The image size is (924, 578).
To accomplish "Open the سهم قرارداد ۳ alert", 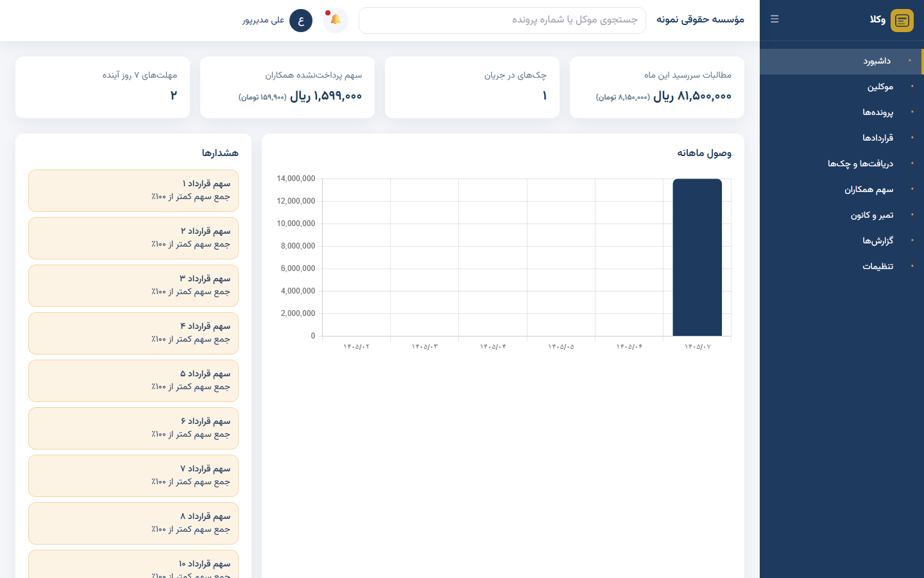I will point(133,286).
